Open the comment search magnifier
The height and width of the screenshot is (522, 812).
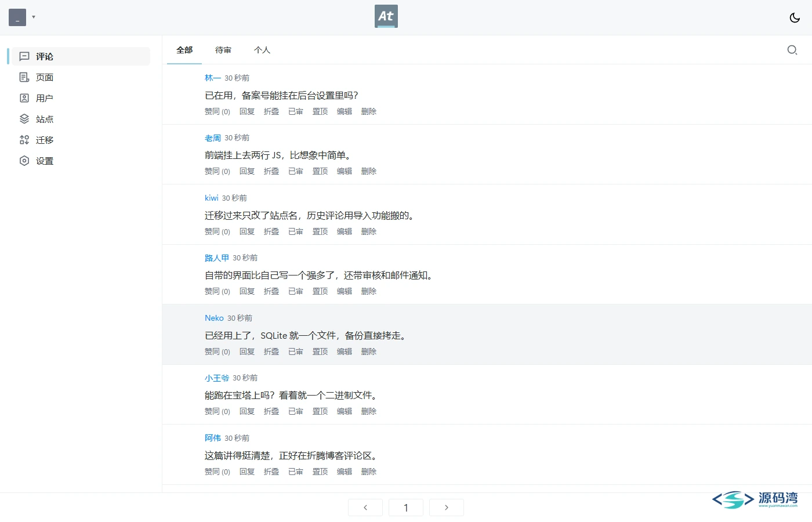(792, 50)
